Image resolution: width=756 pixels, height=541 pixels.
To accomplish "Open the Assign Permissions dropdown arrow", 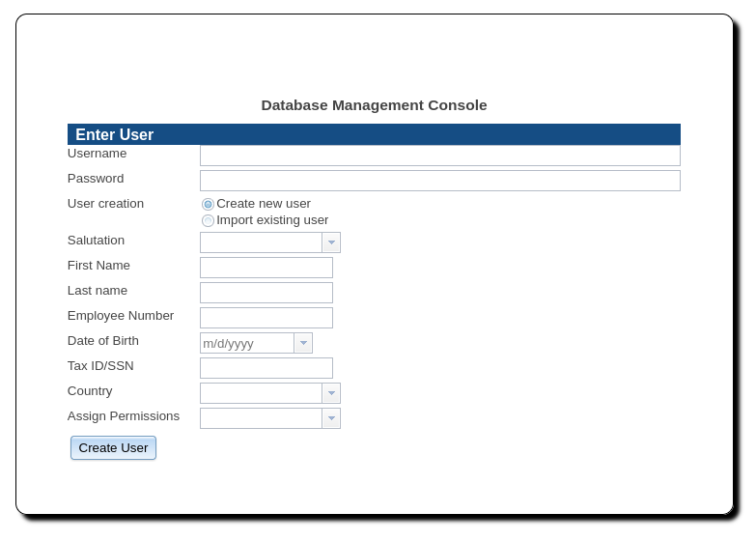I will coord(331,418).
